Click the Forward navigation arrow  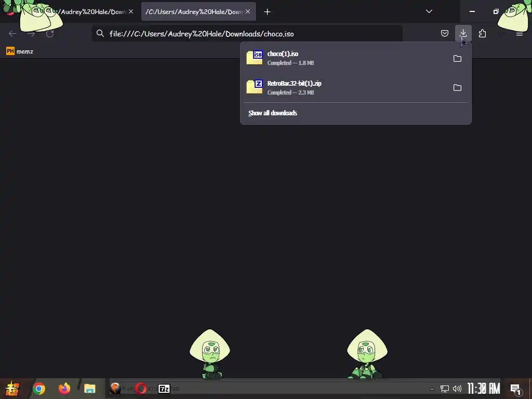[31, 34]
